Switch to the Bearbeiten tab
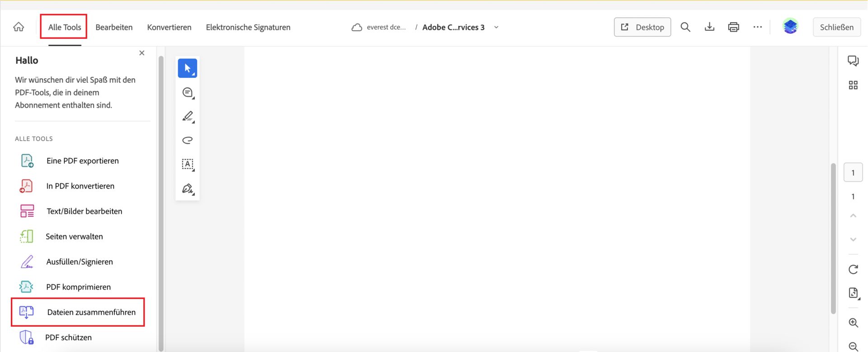Viewport: 868px width, 352px height. point(114,27)
